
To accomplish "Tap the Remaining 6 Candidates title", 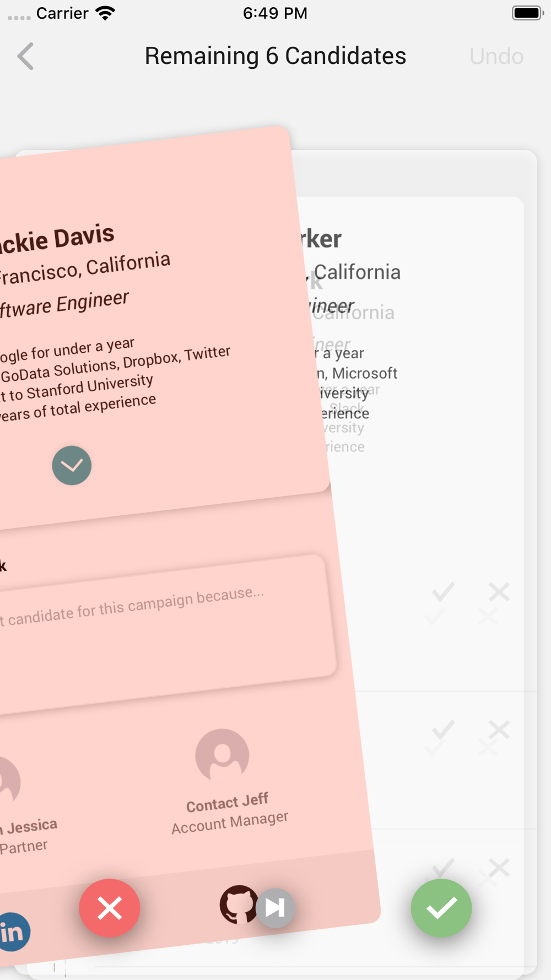I will [275, 56].
